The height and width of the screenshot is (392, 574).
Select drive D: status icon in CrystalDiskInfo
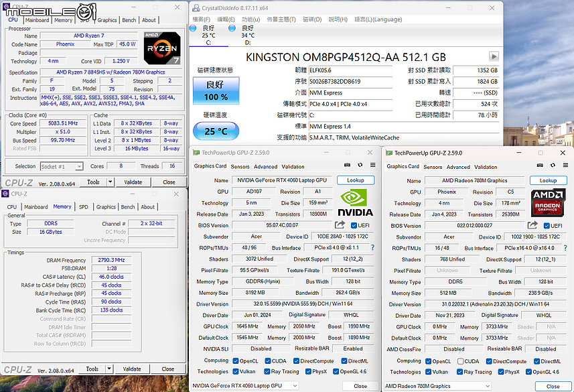coord(232,28)
